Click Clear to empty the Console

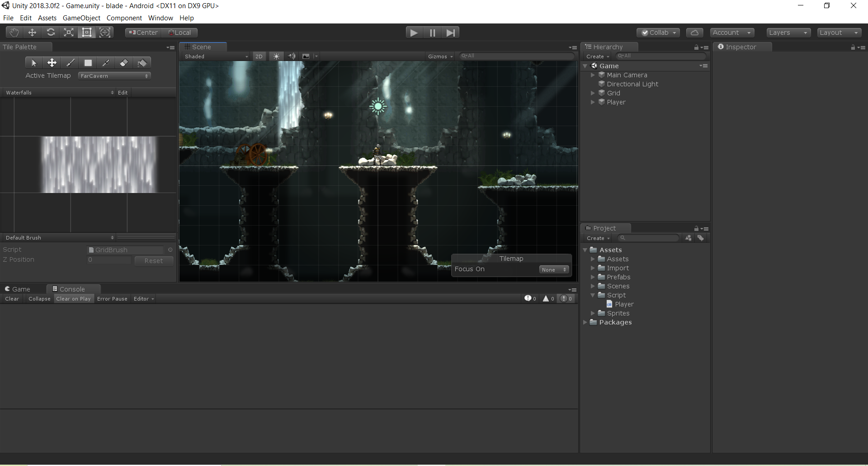[x=12, y=299]
